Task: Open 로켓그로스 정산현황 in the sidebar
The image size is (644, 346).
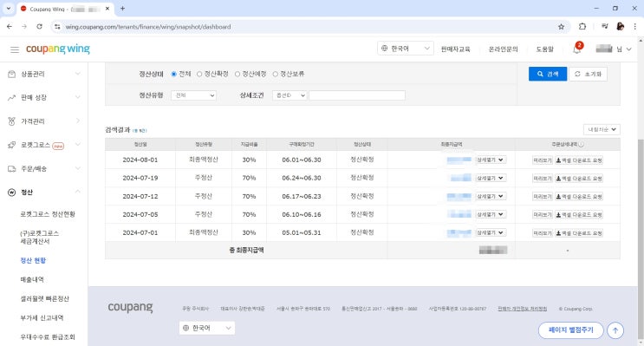Action: (x=48, y=214)
